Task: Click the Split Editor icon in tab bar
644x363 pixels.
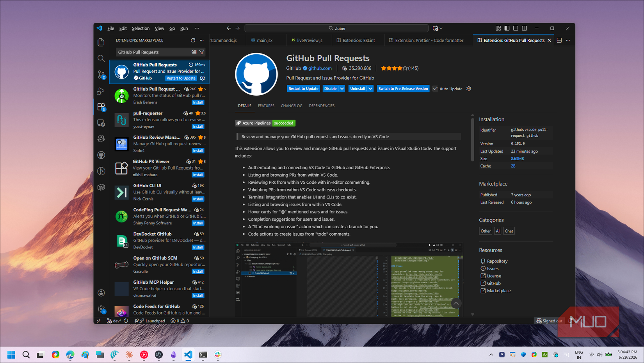Action: (559, 40)
